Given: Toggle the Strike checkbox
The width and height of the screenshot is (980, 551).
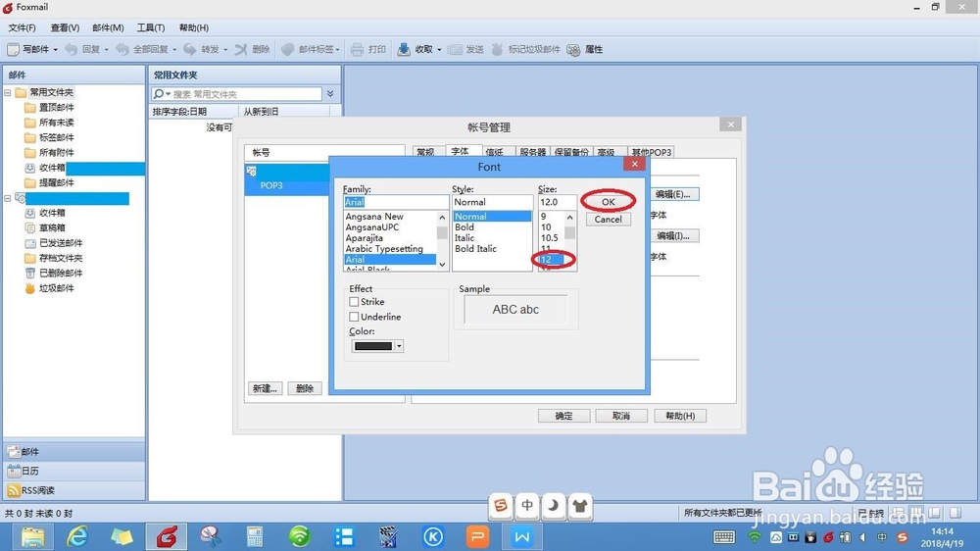Looking at the screenshot, I should [x=354, y=301].
